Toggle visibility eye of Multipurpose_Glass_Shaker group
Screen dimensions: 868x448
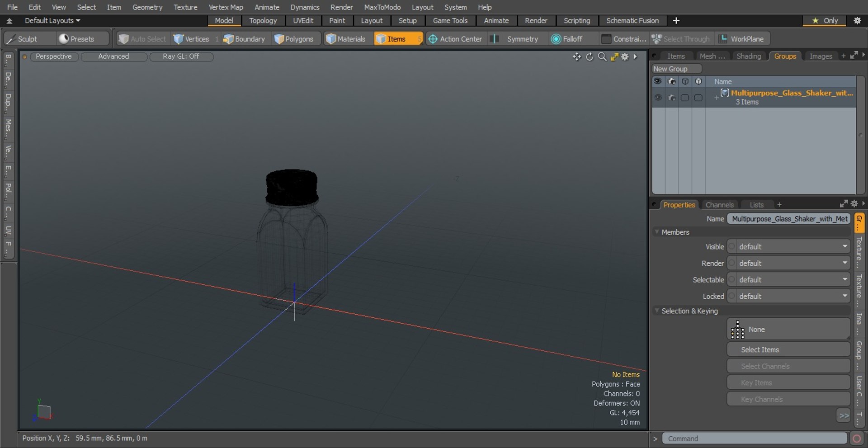pyautogui.click(x=658, y=97)
